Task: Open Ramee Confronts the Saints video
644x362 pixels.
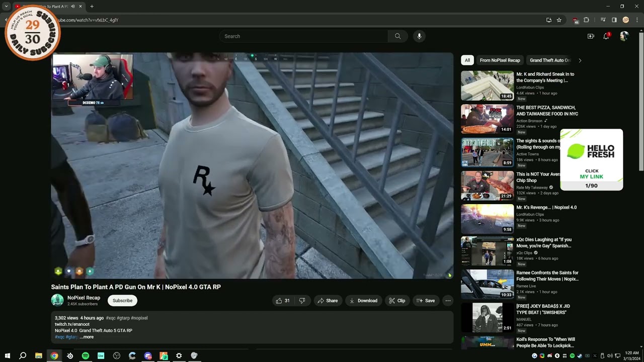Action: point(487,284)
